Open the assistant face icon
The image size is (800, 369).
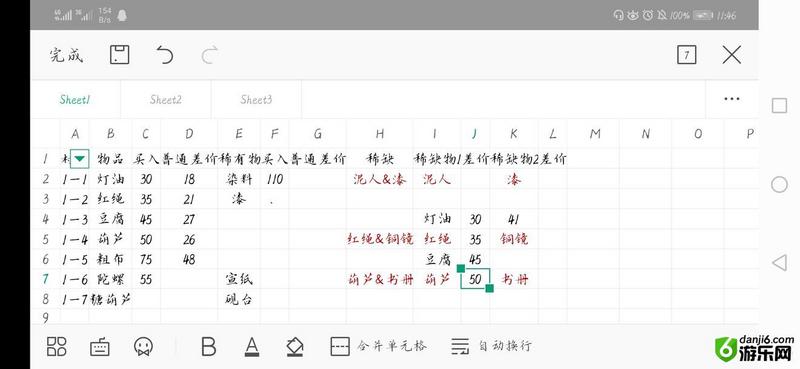tap(143, 346)
